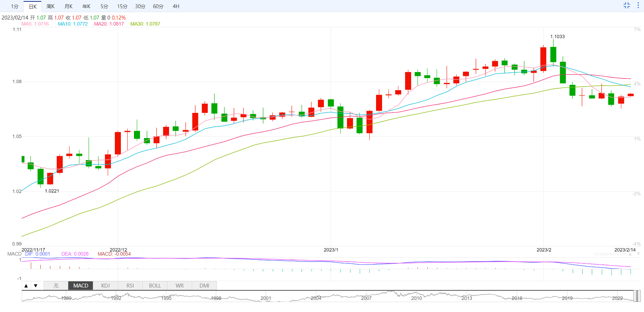Select the 1分 one-minute chart period
Screen dimensions: 644x312
pos(15,6)
